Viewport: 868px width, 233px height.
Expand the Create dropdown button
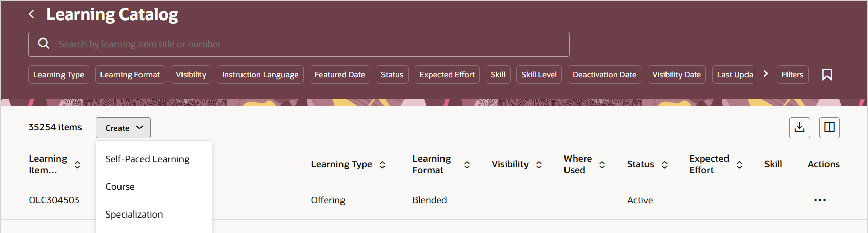123,128
